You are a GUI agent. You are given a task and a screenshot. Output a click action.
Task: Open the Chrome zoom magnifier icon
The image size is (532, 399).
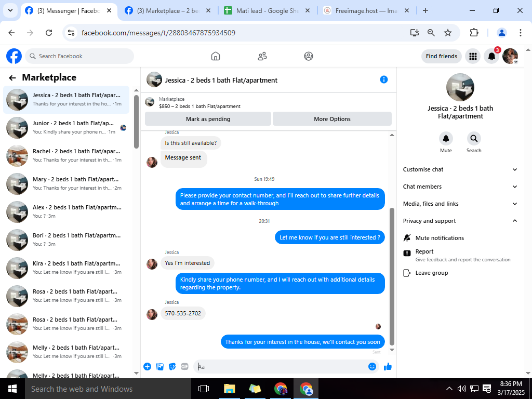coord(431,33)
